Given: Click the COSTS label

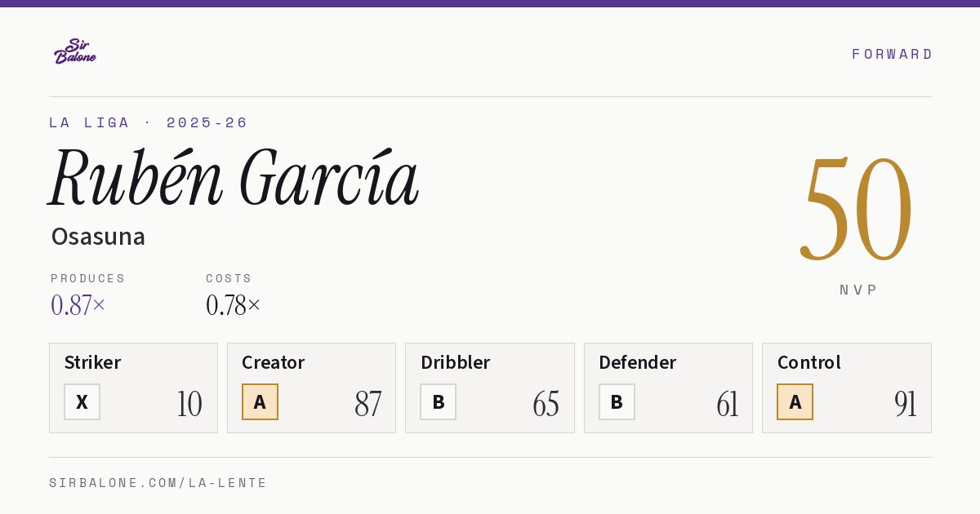Looking at the screenshot, I should (x=229, y=278).
